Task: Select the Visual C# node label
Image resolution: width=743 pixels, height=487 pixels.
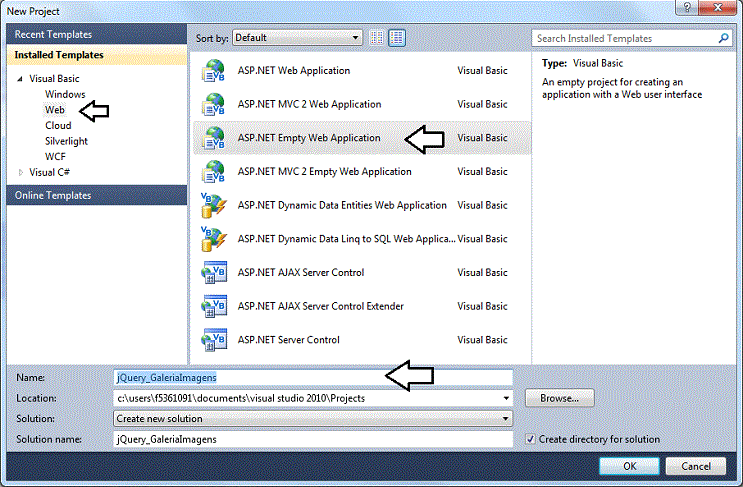Action: [x=50, y=172]
